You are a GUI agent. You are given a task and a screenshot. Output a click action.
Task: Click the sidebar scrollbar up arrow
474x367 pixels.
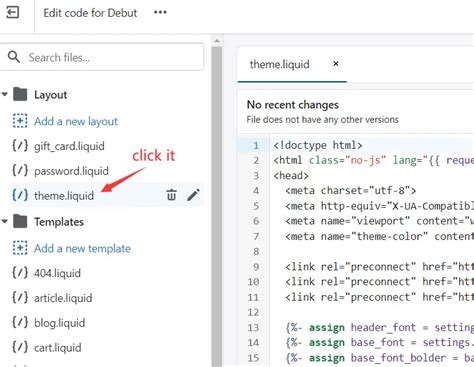pos(217,41)
